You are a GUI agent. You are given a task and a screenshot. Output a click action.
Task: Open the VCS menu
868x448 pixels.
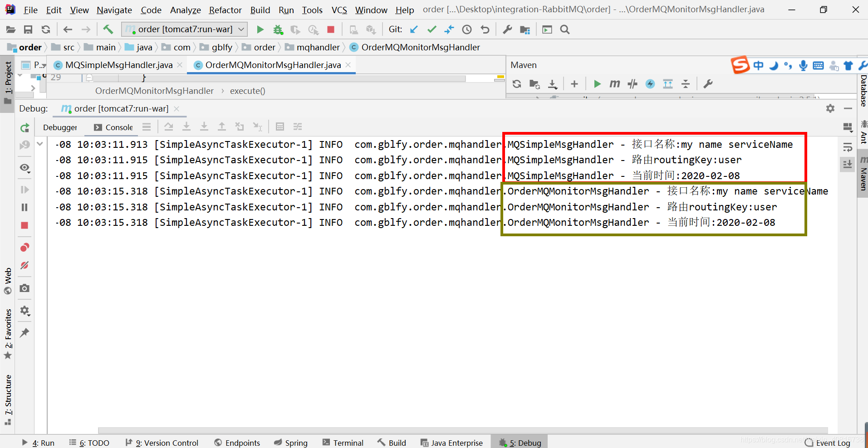pyautogui.click(x=339, y=10)
